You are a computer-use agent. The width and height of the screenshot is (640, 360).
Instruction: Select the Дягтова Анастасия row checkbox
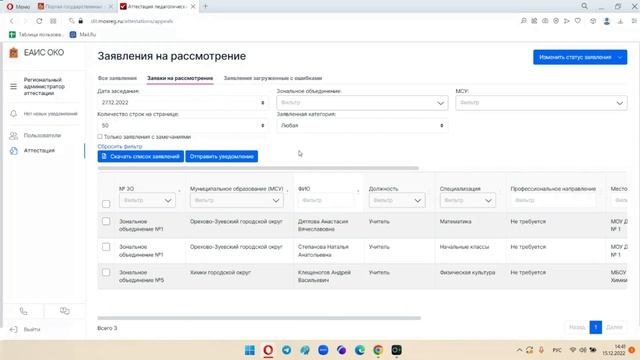[x=106, y=221]
